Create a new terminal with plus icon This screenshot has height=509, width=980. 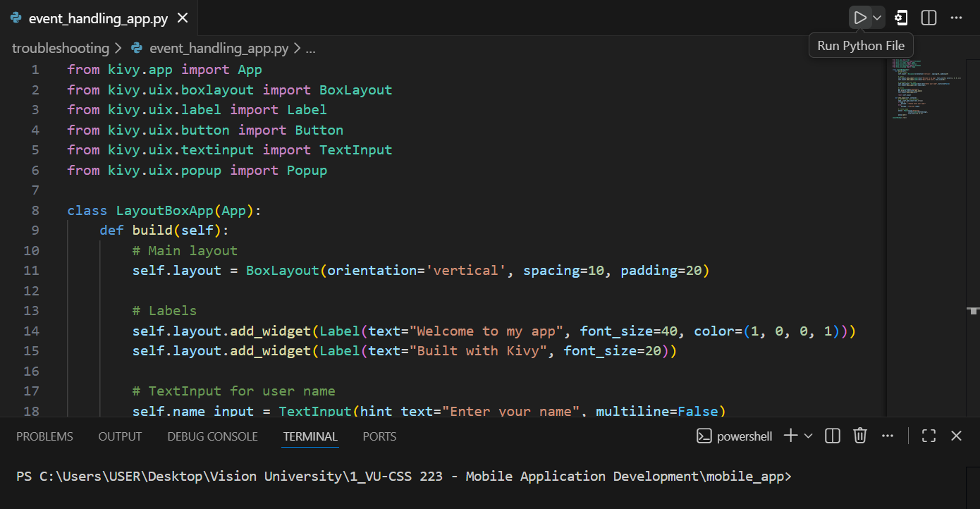[x=790, y=436]
